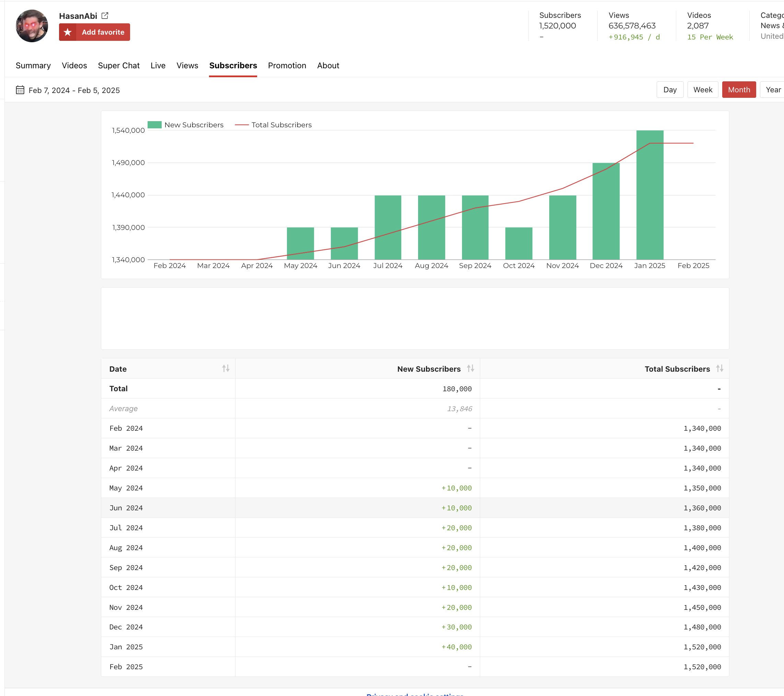Select Day interval

point(670,90)
